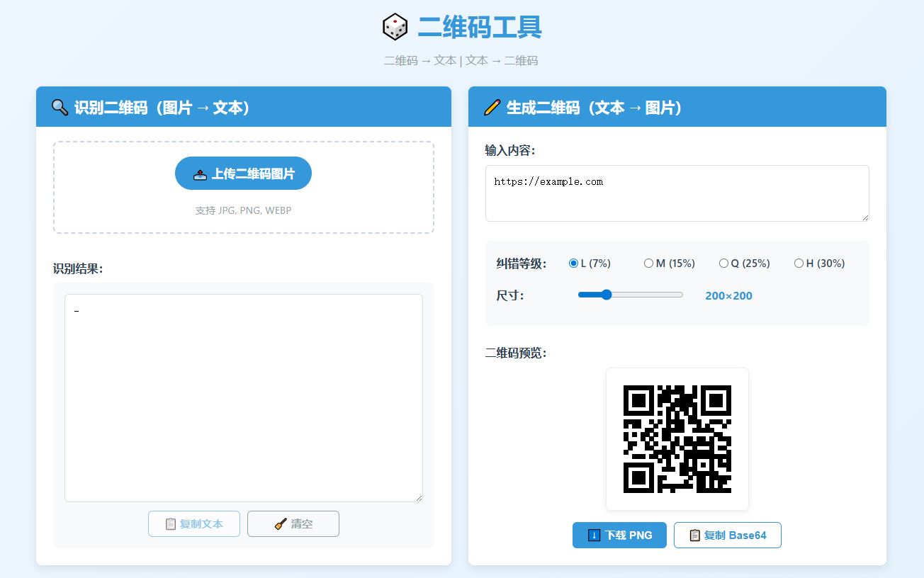Click the generated QR code preview image
This screenshot has width=924, height=578.
[677, 439]
